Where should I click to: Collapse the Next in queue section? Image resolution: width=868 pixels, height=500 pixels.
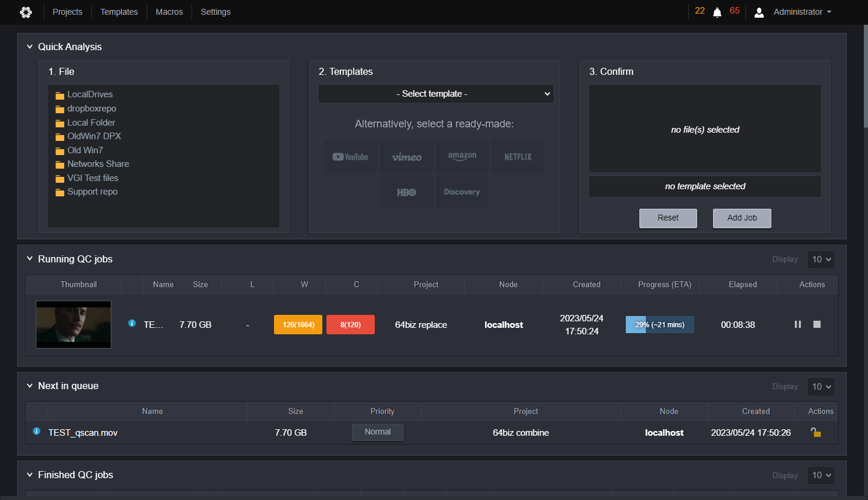coord(29,386)
